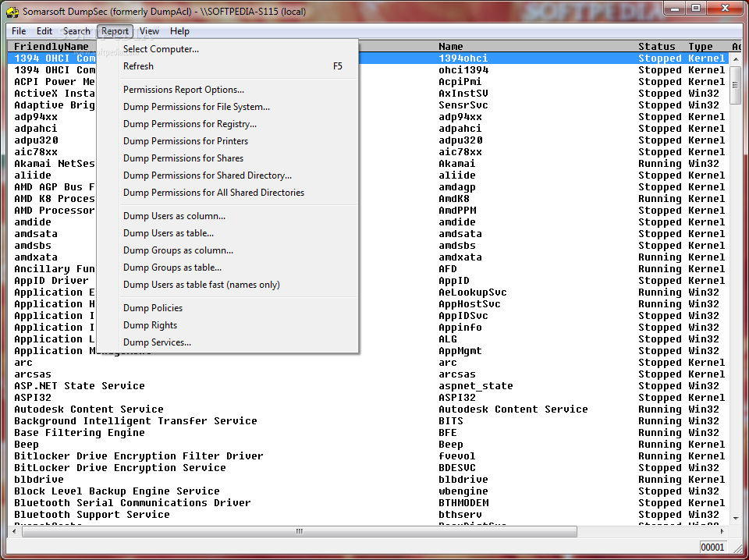This screenshot has height=560, width=749.
Task: Click the DumpSec app icon in title bar
Action: click(x=13, y=11)
